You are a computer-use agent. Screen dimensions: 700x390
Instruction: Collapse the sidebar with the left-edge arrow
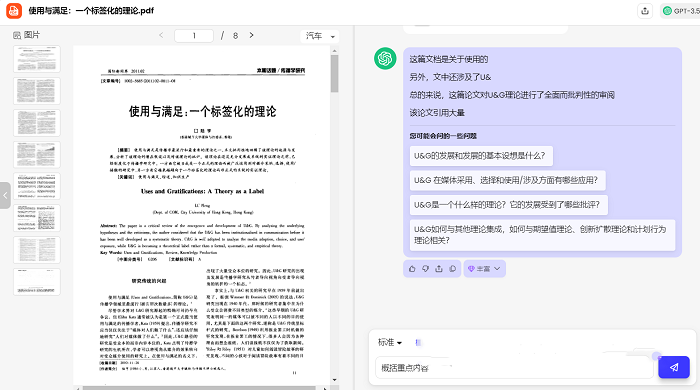[x=5, y=195]
